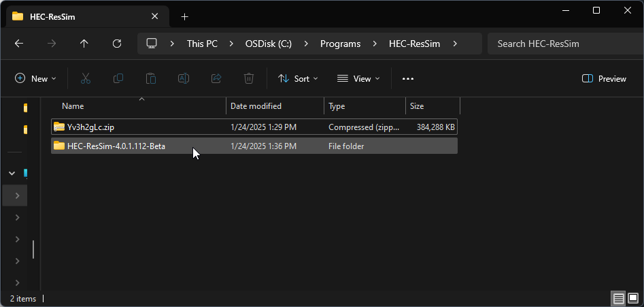Refresh the current folder view
The width and height of the screenshot is (644, 307).
click(117, 44)
